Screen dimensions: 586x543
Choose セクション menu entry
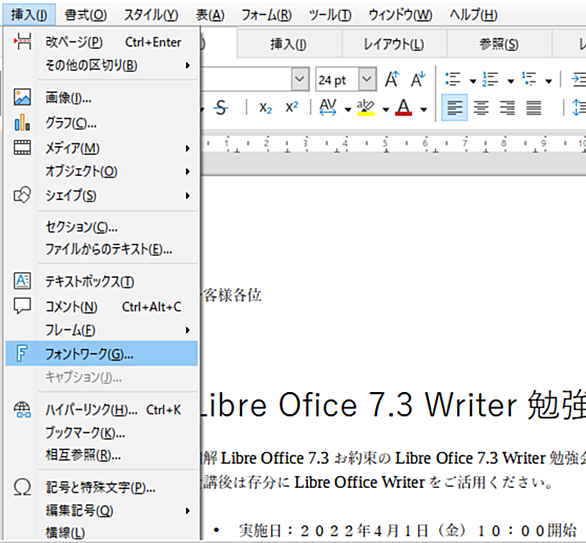(102, 227)
